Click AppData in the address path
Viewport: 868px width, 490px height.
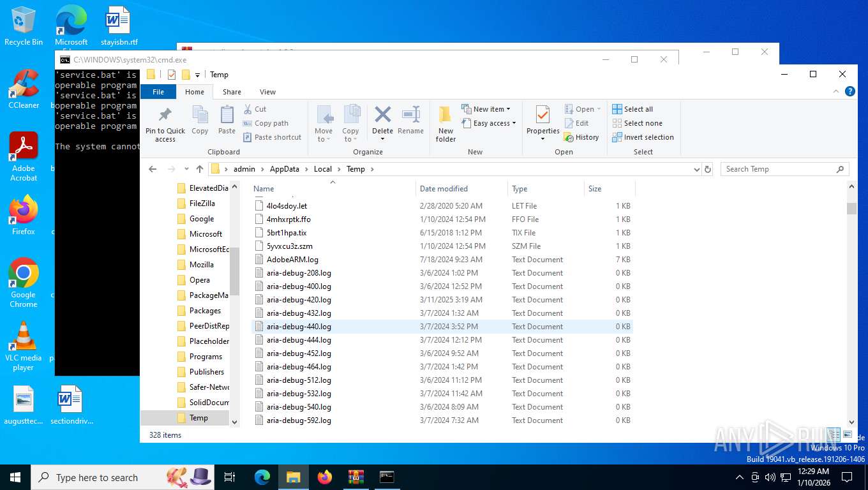click(284, 169)
